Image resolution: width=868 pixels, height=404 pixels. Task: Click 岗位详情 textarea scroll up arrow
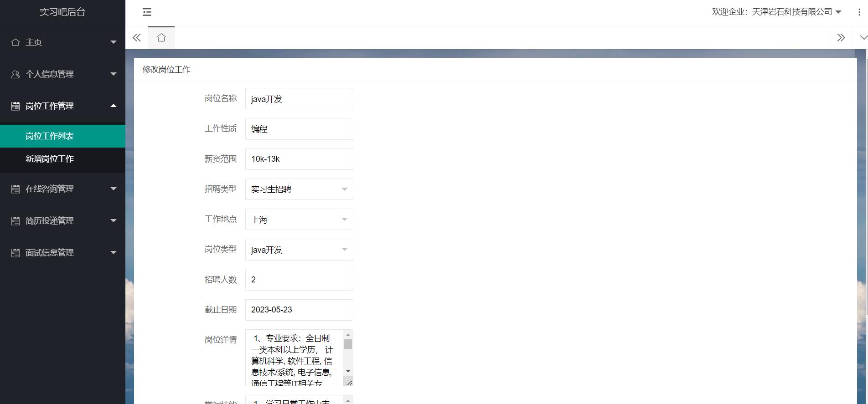348,335
